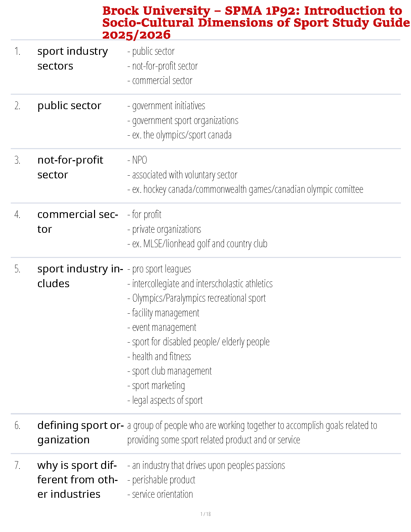
Task: Click the "NPO" definition line
Action: pyautogui.click(x=137, y=160)
